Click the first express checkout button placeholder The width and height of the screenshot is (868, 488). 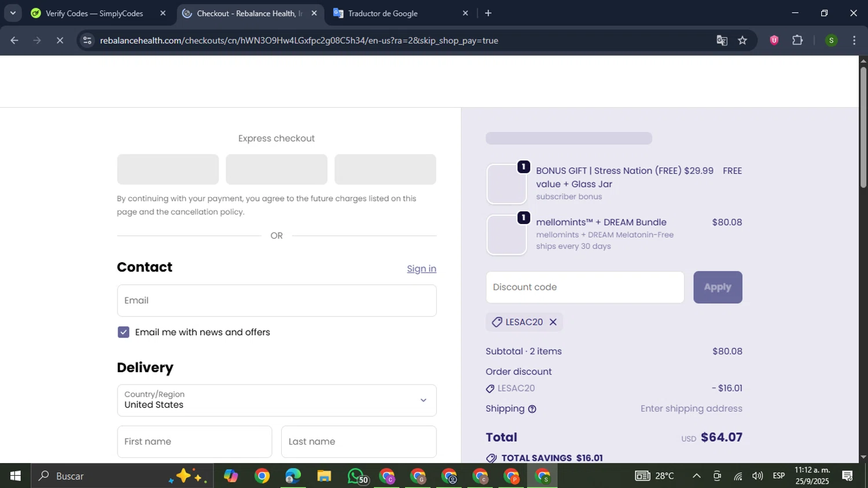tap(168, 169)
